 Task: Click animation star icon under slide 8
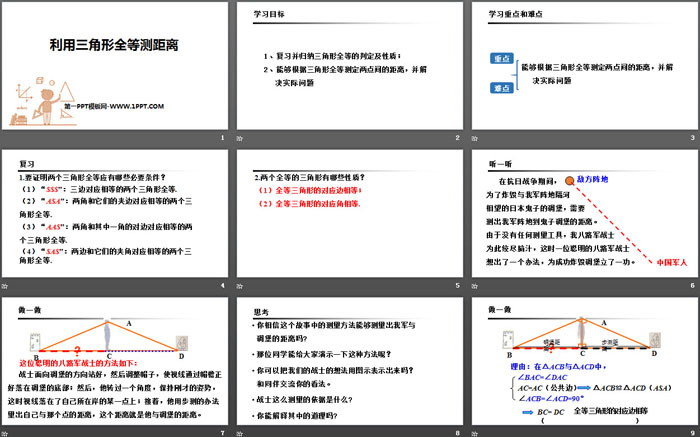pyautogui.click(x=240, y=433)
